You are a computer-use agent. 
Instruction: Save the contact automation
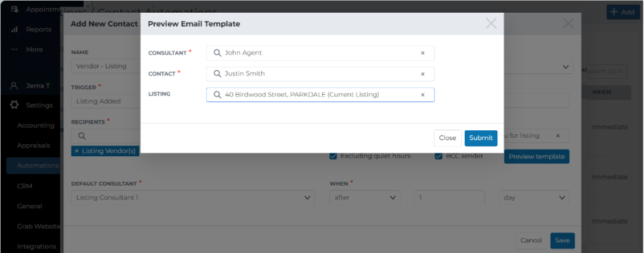click(562, 240)
